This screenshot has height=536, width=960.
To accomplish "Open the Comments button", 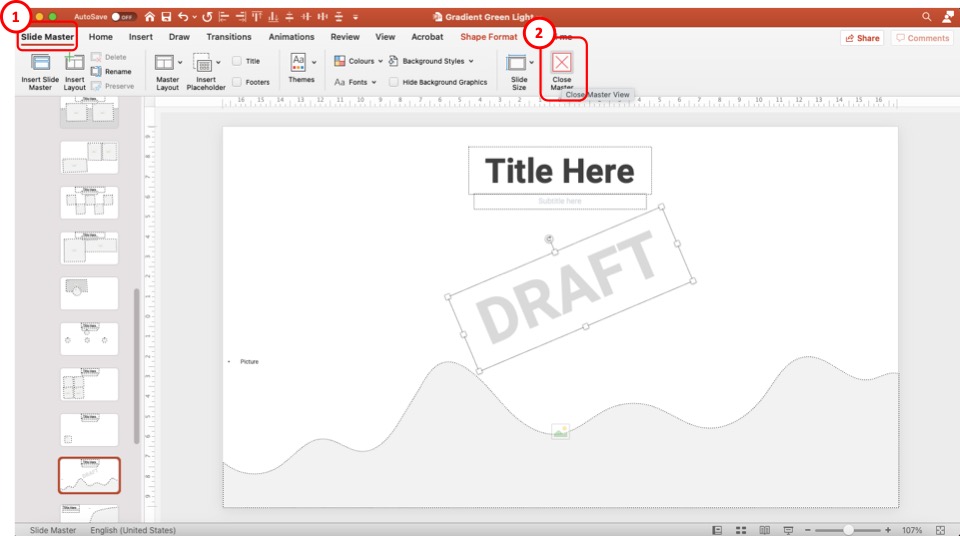I will [922, 38].
